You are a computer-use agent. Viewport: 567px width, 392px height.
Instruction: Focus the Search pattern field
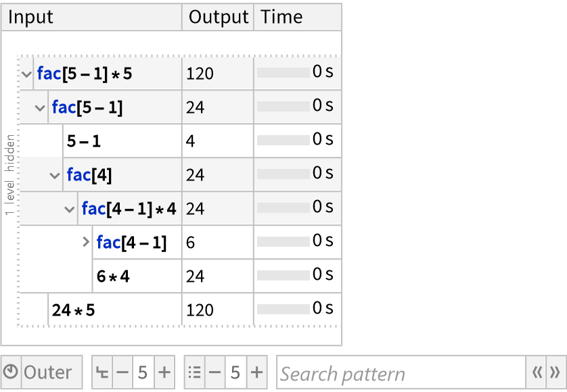coord(401,373)
